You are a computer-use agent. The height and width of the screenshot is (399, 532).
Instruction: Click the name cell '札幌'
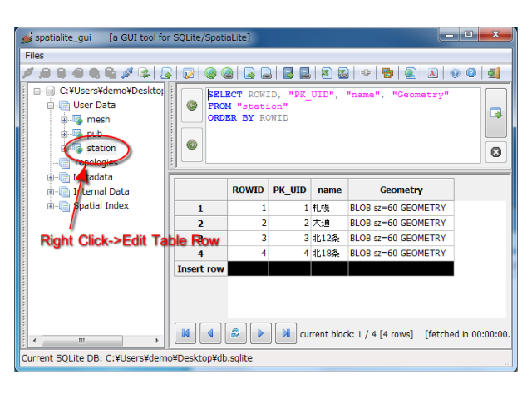329,208
